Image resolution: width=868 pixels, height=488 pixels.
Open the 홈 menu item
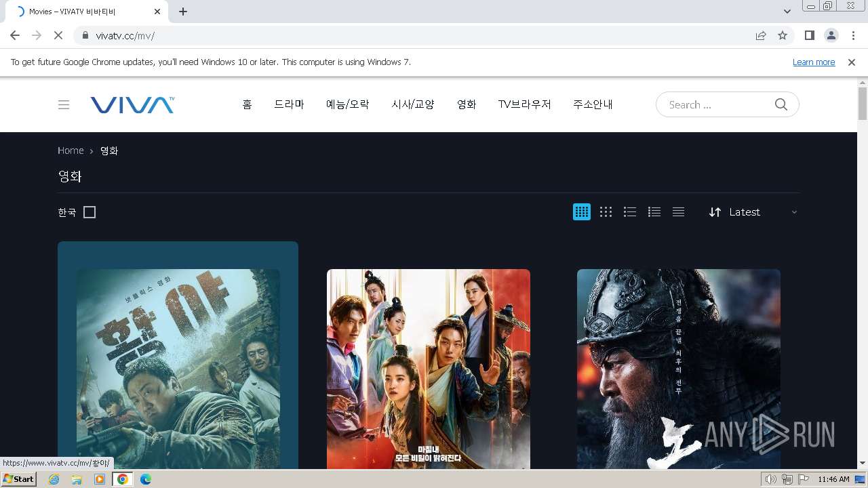click(x=247, y=104)
